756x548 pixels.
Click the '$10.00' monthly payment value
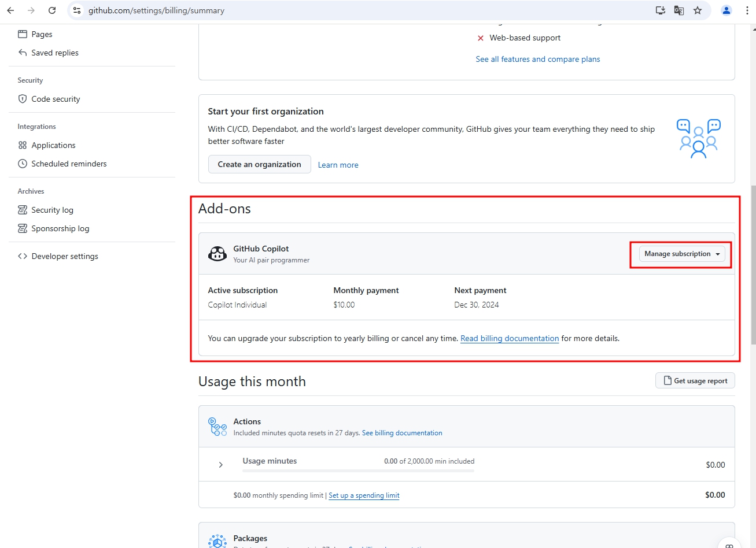[344, 305]
